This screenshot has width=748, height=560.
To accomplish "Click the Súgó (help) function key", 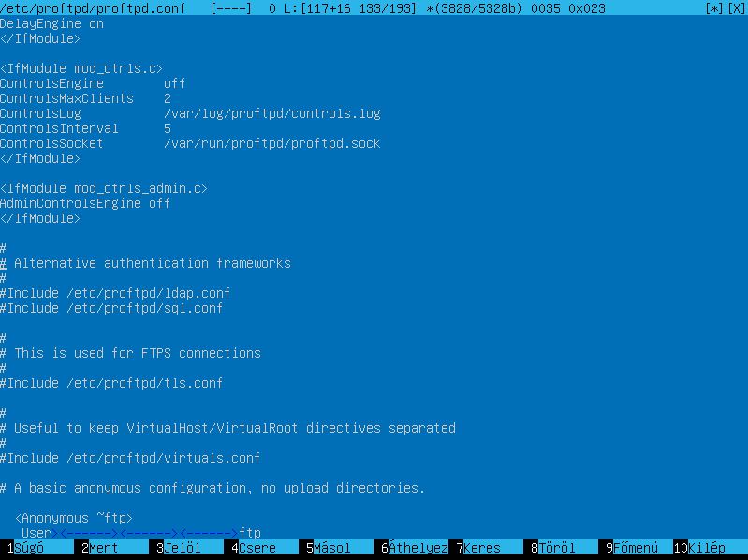I will coord(28,548).
